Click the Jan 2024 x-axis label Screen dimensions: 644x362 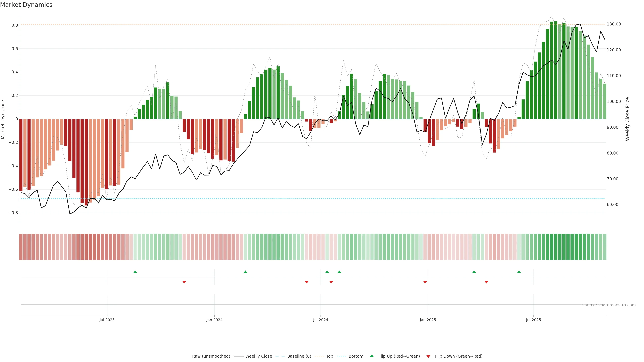(214, 320)
